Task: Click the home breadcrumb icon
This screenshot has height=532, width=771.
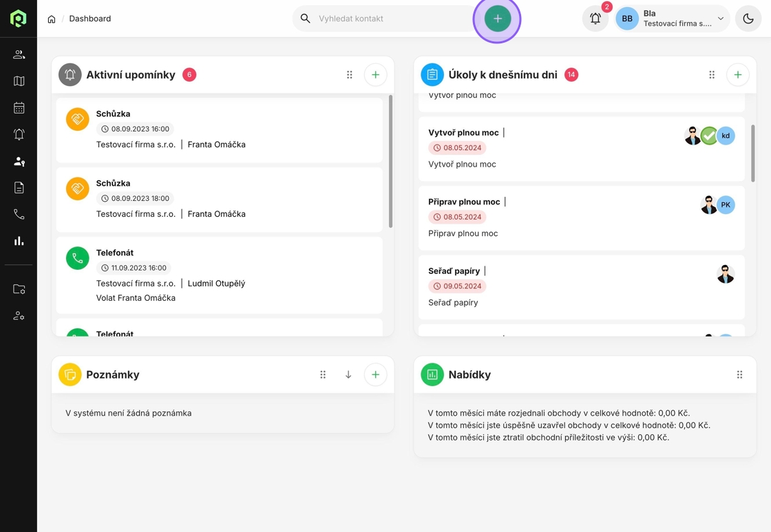Action: tap(51, 19)
